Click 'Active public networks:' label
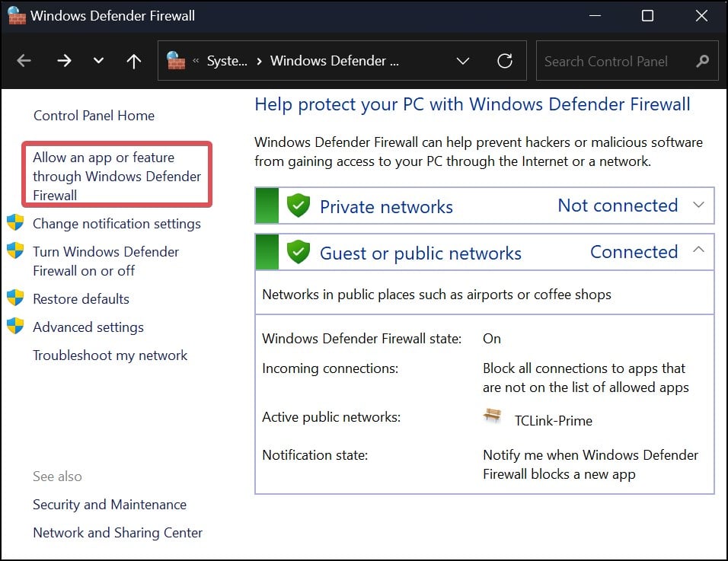 331,417
